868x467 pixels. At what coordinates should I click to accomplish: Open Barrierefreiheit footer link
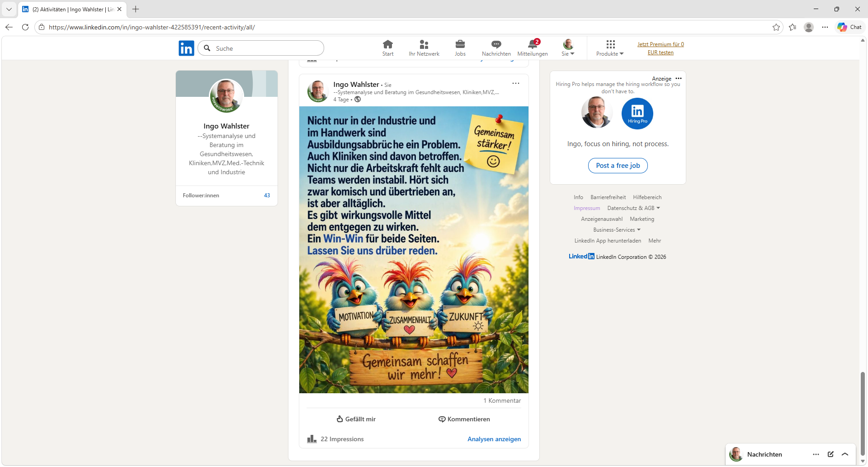[x=608, y=197]
